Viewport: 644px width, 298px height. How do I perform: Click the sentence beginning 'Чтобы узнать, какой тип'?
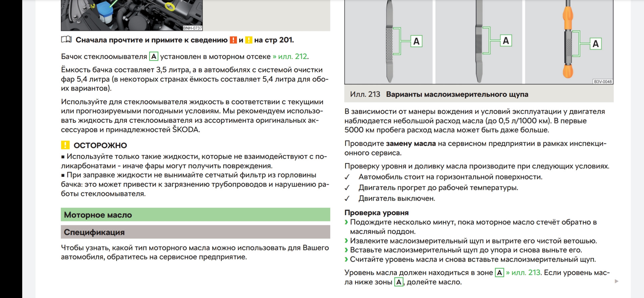[195, 252]
